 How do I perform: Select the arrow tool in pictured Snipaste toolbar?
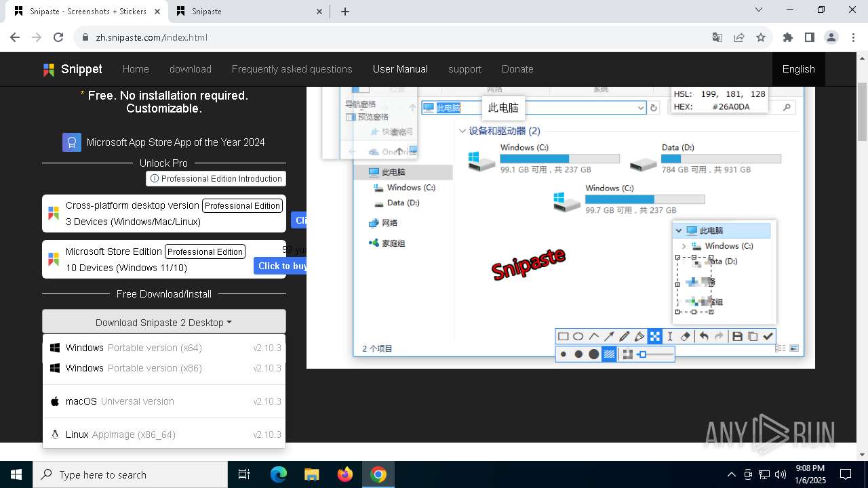[x=609, y=336]
